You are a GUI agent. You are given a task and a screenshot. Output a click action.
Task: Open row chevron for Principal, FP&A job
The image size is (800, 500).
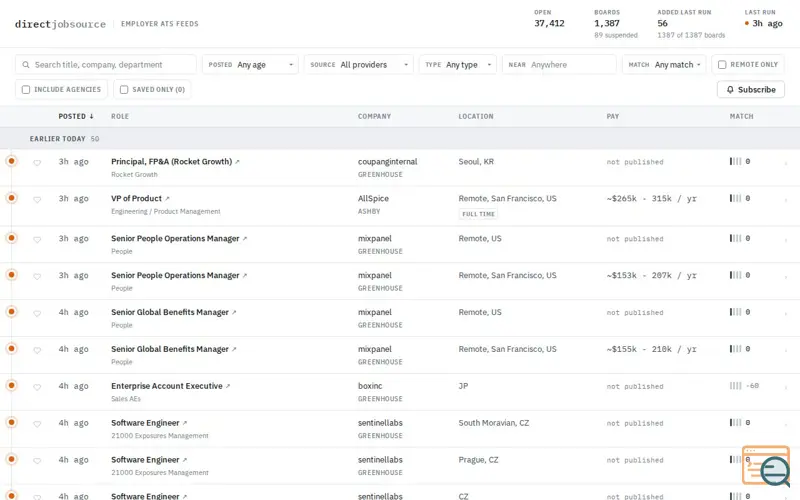pos(786,163)
